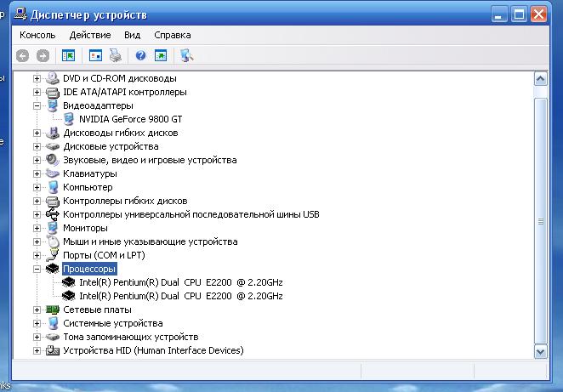The width and height of the screenshot is (563, 392).
Task: Expand IDE ATA/ATAPI контроллеры node
Action: click(37, 92)
